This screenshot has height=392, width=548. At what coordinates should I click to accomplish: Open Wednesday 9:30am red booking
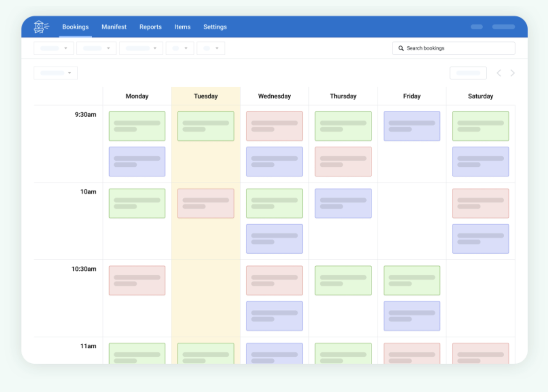(x=275, y=126)
